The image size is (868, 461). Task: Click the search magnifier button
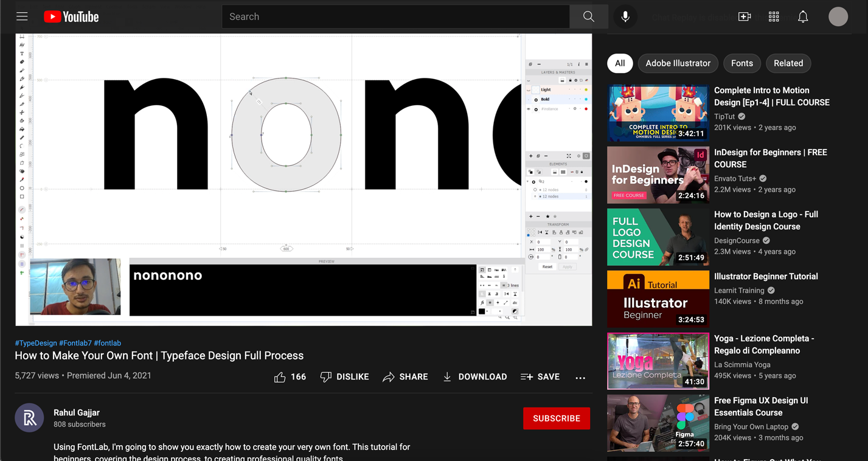tap(589, 17)
